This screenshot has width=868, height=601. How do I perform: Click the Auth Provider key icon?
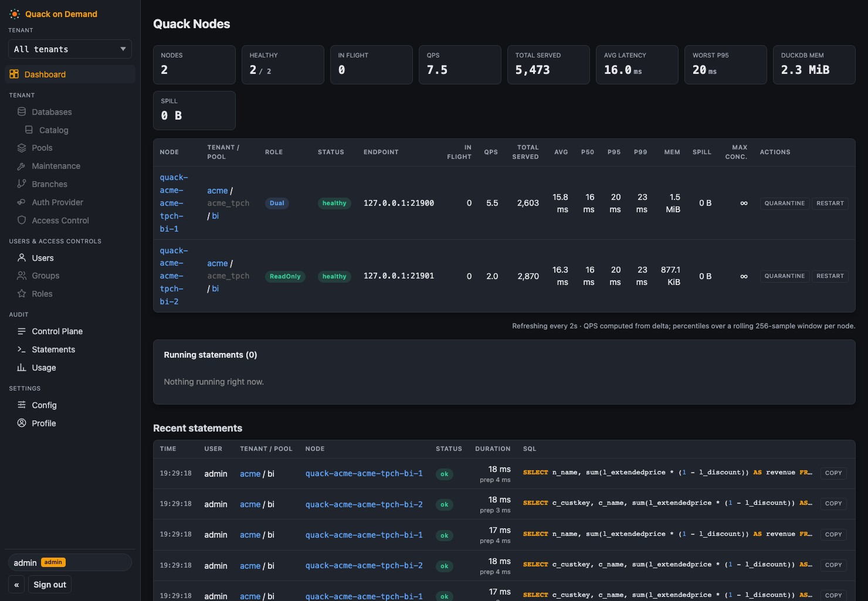(x=22, y=202)
